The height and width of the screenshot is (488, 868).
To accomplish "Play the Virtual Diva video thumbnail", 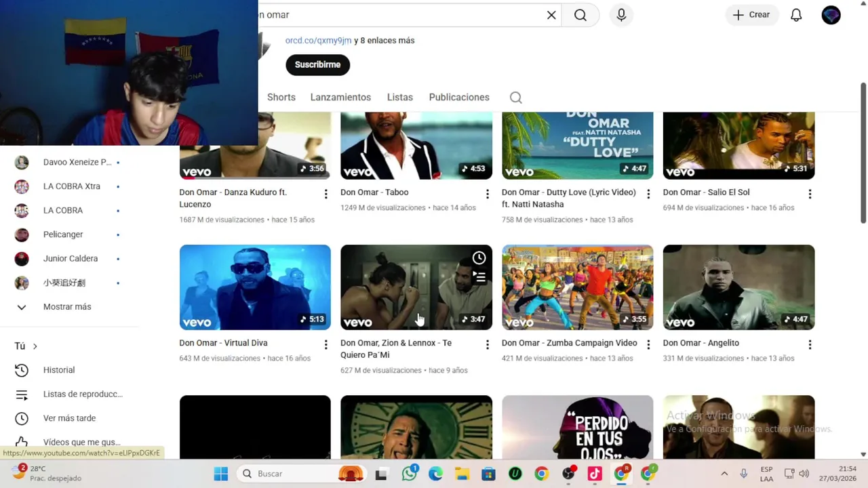I will pyautogui.click(x=255, y=287).
